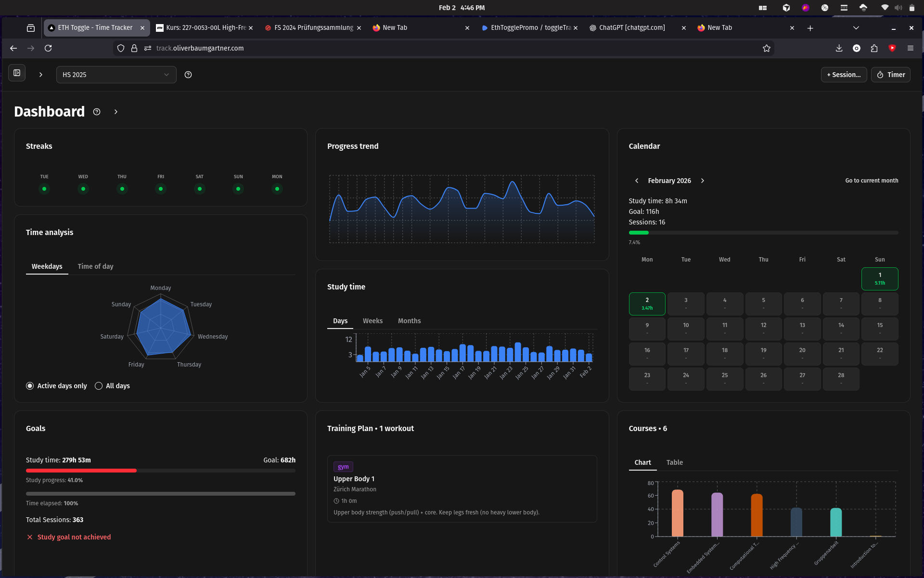The height and width of the screenshot is (578, 924).
Task: Select Active days only radio button
Action: 30,386
